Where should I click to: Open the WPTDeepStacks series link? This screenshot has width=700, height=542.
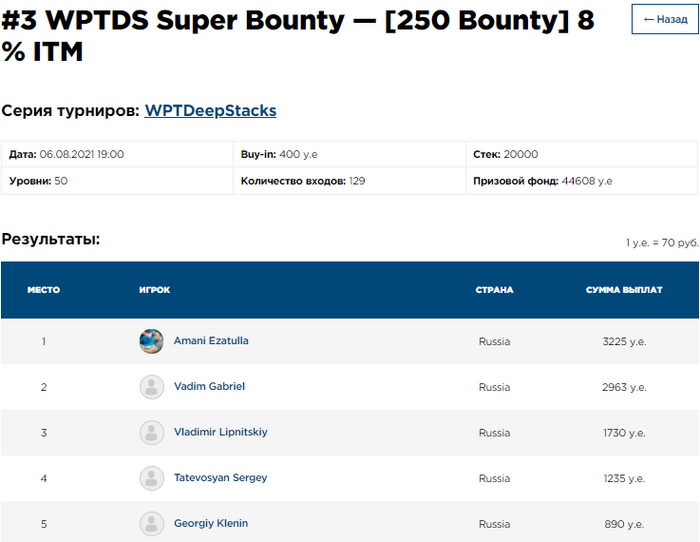pos(210,111)
